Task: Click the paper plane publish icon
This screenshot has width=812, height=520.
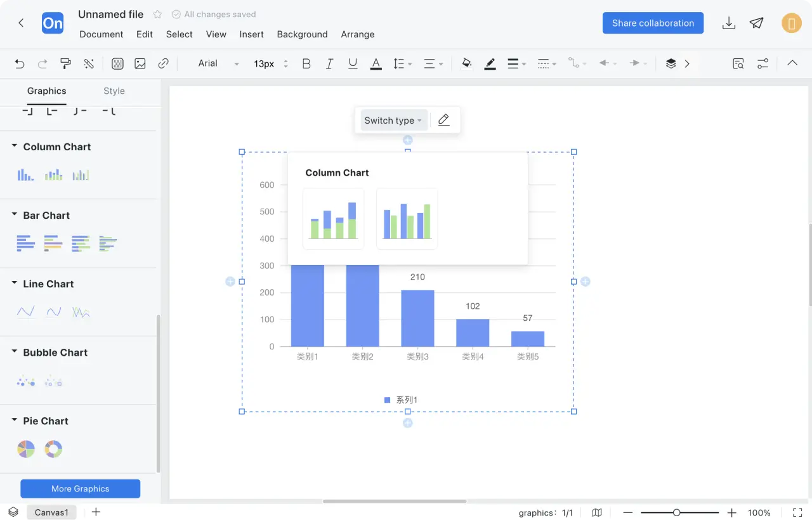Action: tap(756, 23)
